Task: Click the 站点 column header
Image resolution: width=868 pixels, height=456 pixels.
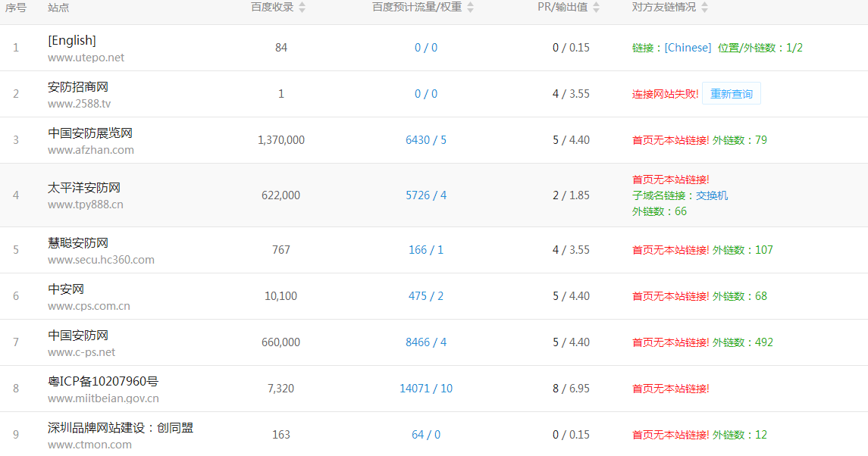Action: 58,8
